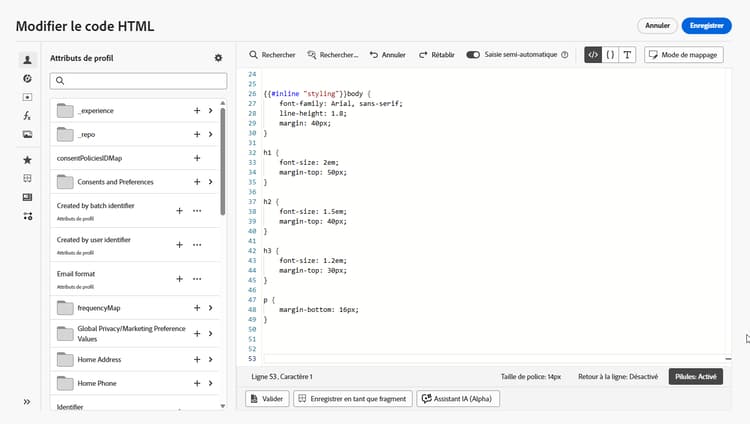Select the Consents and Preferences row
Viewport: 750px width, 424px height.
(x=135, y=182)
